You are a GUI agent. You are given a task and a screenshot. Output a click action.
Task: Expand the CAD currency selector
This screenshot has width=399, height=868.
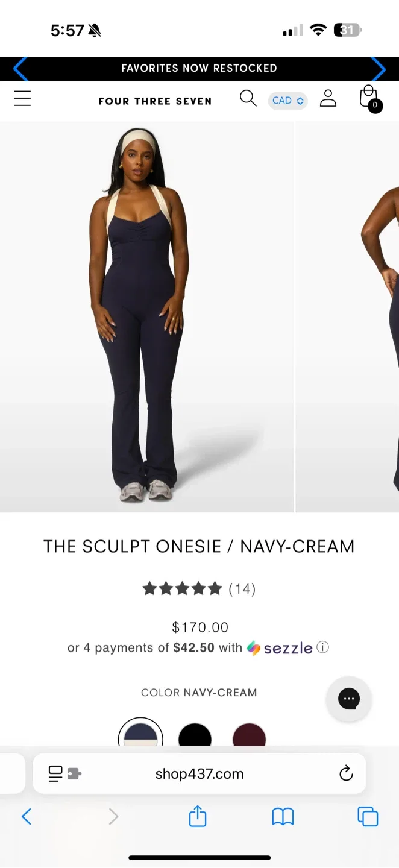click(287, 101)
